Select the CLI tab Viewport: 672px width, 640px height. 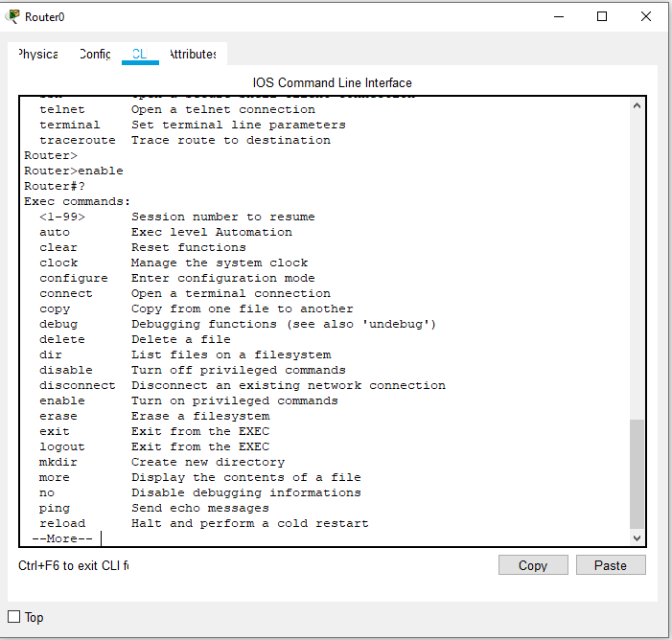(x=140, y=55)
